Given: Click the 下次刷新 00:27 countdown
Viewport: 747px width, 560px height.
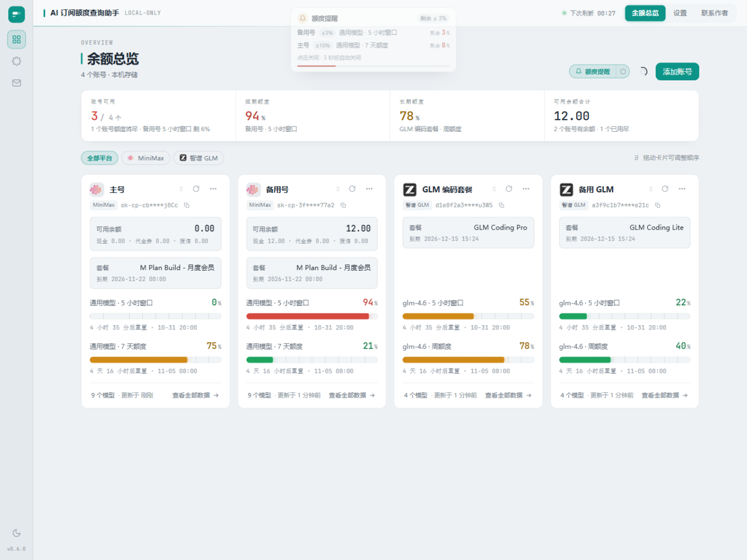Looking at the screenshot, I should click(589, 13).
